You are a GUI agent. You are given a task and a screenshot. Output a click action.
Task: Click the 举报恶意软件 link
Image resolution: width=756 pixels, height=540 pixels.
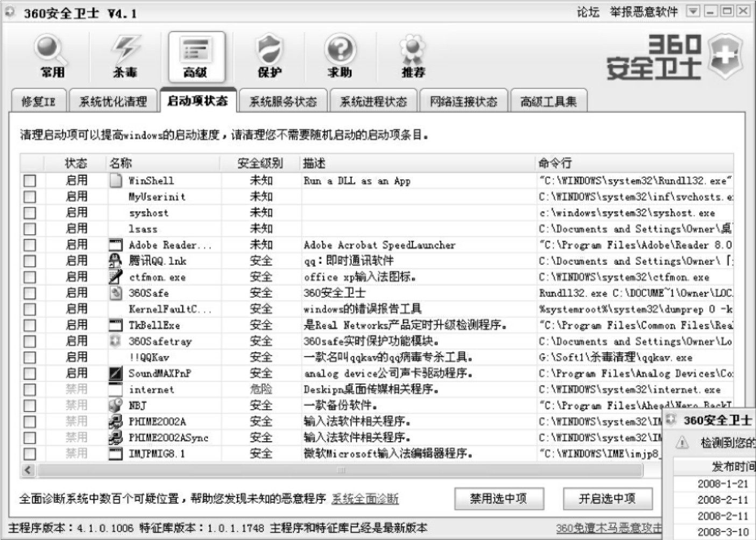coord(644,11)
